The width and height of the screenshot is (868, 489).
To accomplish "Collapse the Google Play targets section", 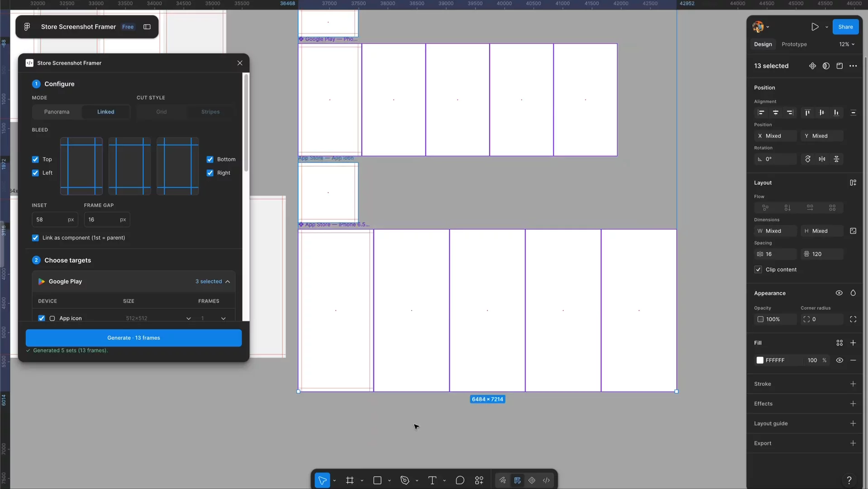I will pyautogui.click(x=228, y=282).
